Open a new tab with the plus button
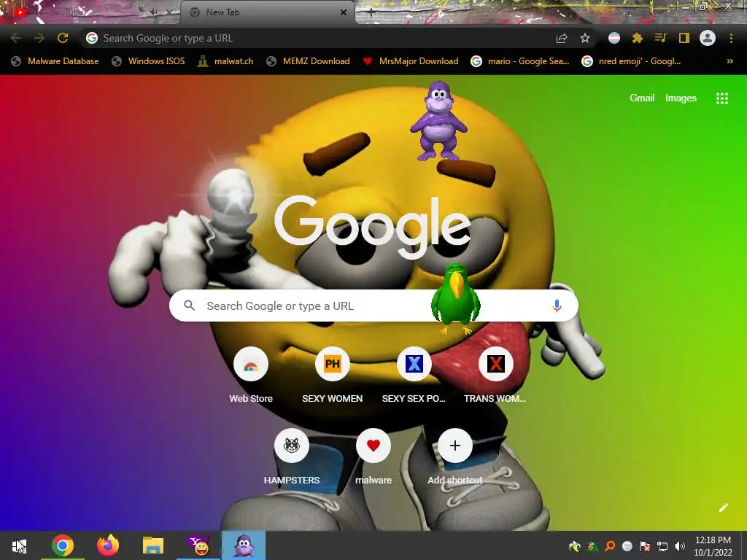The height and width of the screenshot is (560, 747). pos(371,13)
